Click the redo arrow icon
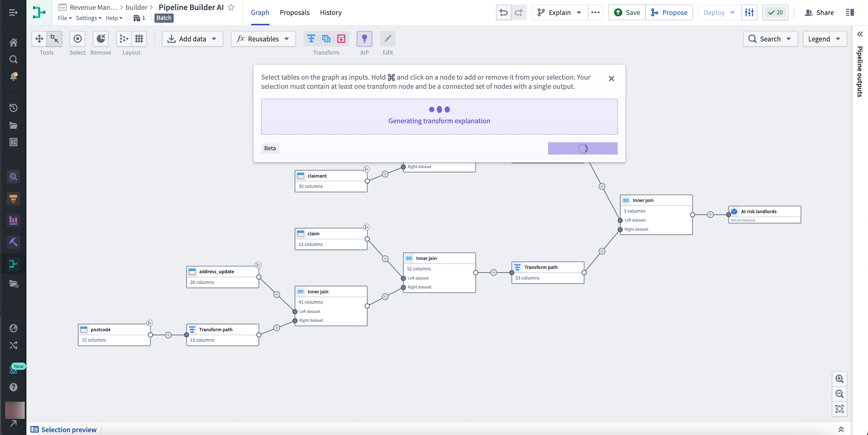 point(518,12)
